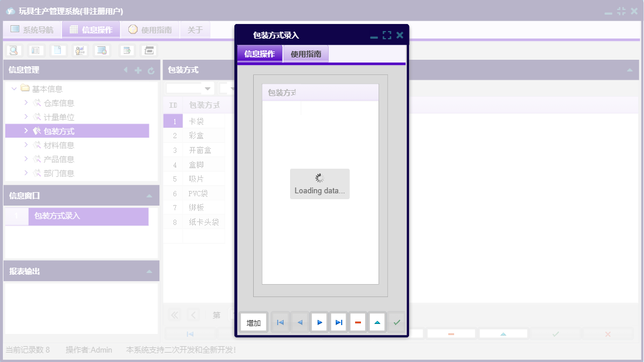This screenshot has height=362, width=644.
Task: Select 仓库信息 in the tree
Action: [x=59, y=103]
